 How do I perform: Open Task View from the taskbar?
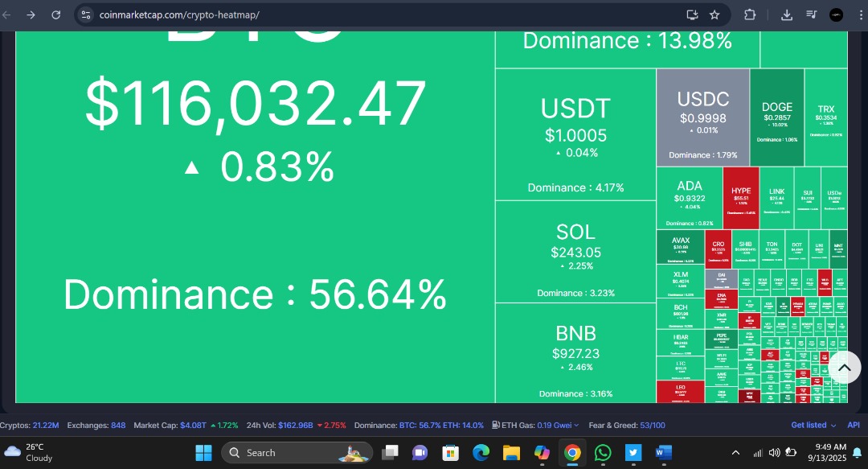pos(391,453)
